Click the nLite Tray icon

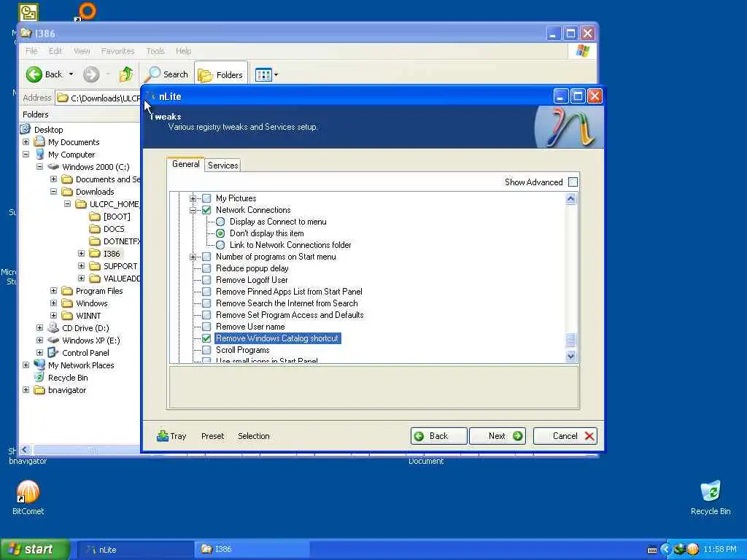click(163, 436)
